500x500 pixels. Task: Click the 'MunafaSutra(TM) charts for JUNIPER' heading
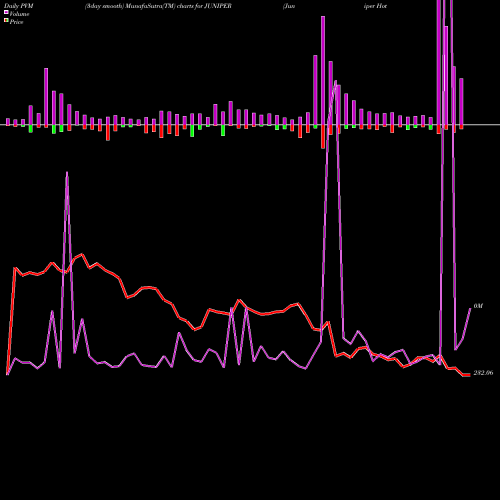(178, 6)
